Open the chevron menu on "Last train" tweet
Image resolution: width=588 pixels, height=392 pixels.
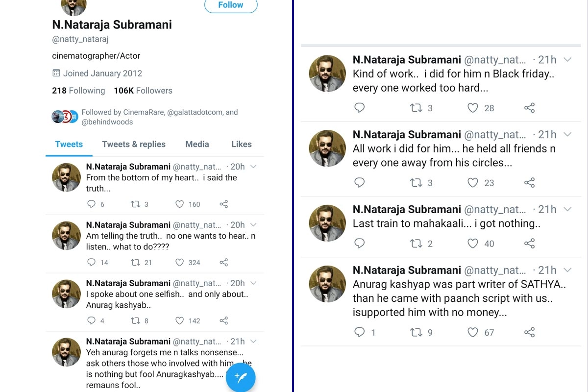(567, 210)
